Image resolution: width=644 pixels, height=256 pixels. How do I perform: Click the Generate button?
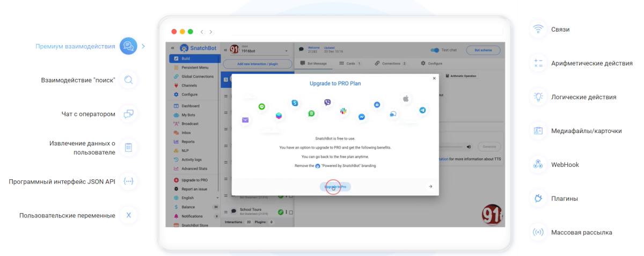(489, 147)
